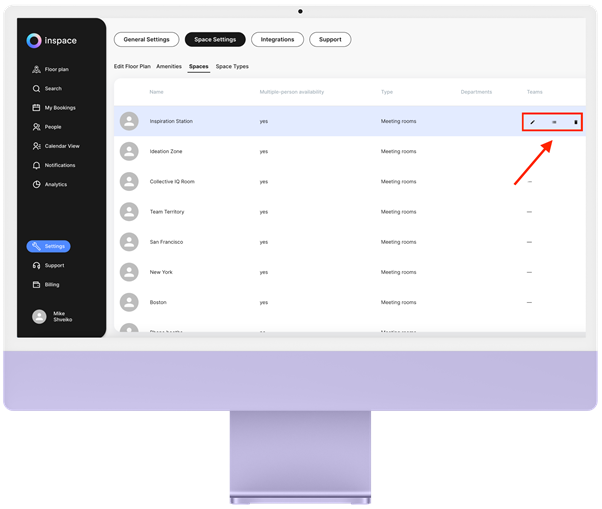Viewport: 602px width, 509px height.
Task: Click 'yes' in the Inspiration Station row
Action: (264, 122)
